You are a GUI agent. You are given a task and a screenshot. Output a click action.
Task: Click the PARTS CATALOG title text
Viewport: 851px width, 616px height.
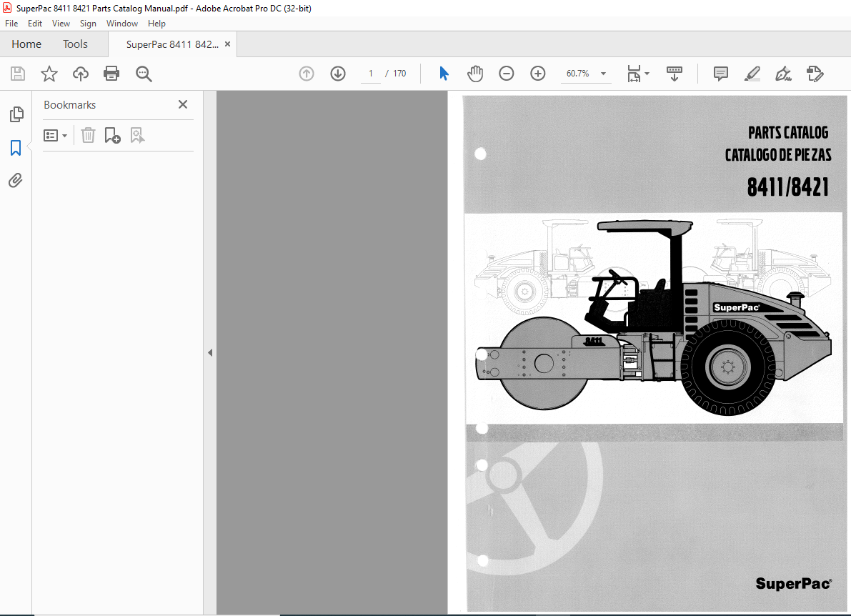coord(788,132)
